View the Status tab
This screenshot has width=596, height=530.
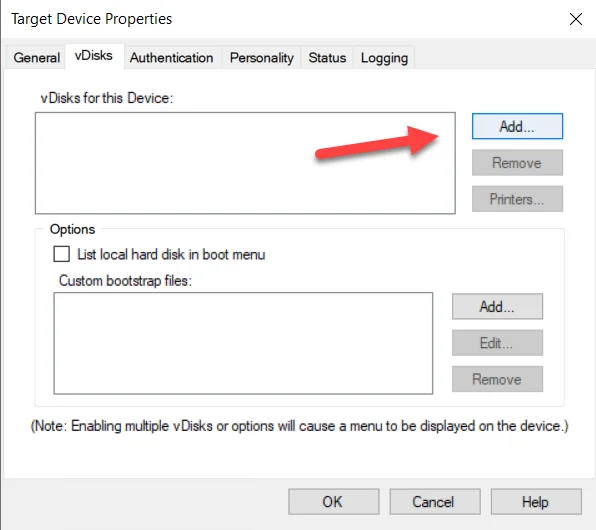[x=327, y=57]
